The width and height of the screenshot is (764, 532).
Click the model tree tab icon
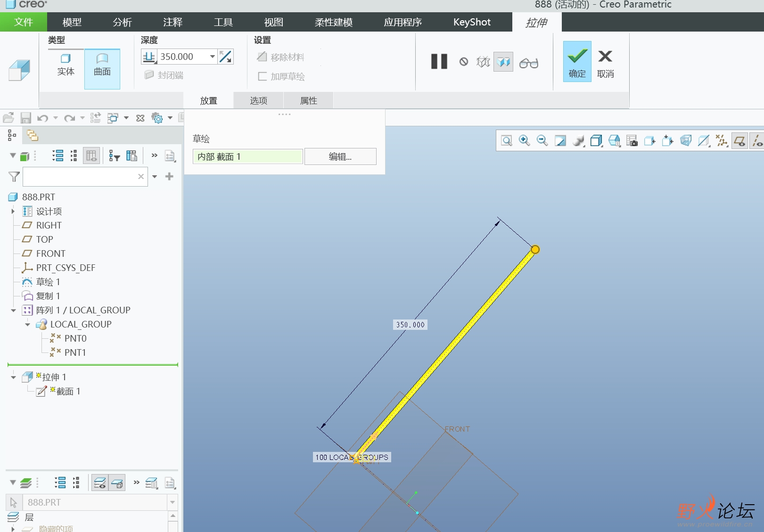(x=12, y=136)
